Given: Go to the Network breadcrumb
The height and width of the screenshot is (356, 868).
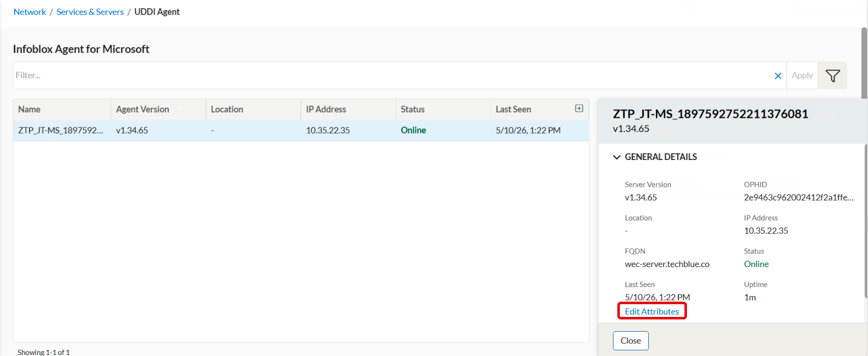Looking at the screenshot, I should click(29, 12).
